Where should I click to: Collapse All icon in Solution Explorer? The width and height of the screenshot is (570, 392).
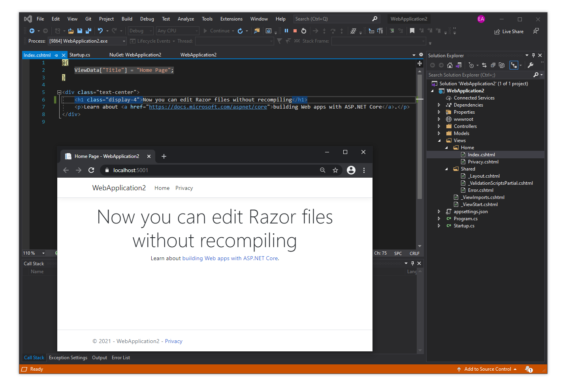pos(493,65)
